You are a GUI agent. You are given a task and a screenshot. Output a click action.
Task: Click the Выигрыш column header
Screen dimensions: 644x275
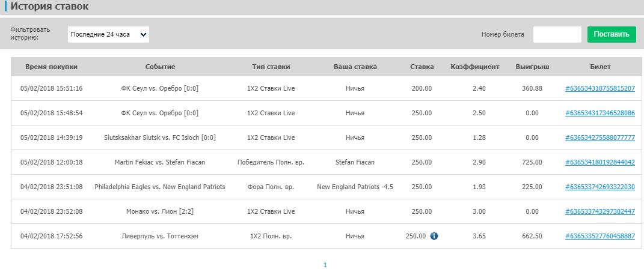pyautogui.click(x=532, y=67)
